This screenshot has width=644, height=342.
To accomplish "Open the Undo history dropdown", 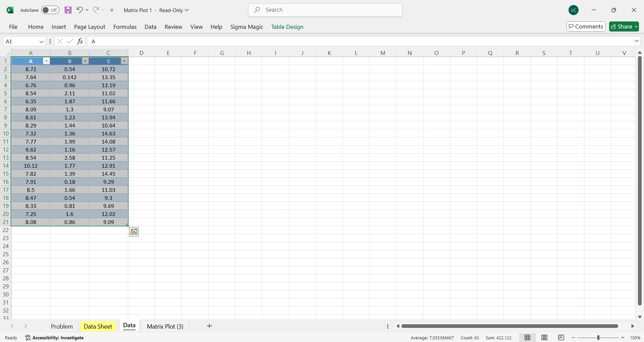I will (x=87, y=10).
